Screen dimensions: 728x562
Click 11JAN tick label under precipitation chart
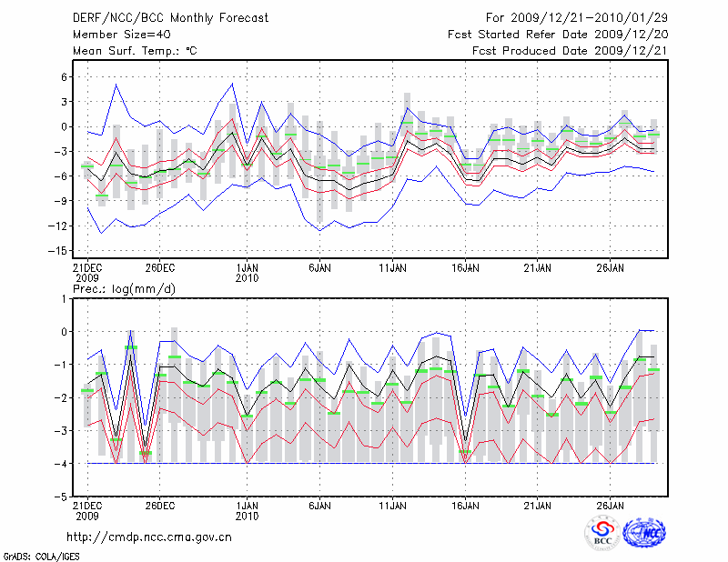point(392,505)
